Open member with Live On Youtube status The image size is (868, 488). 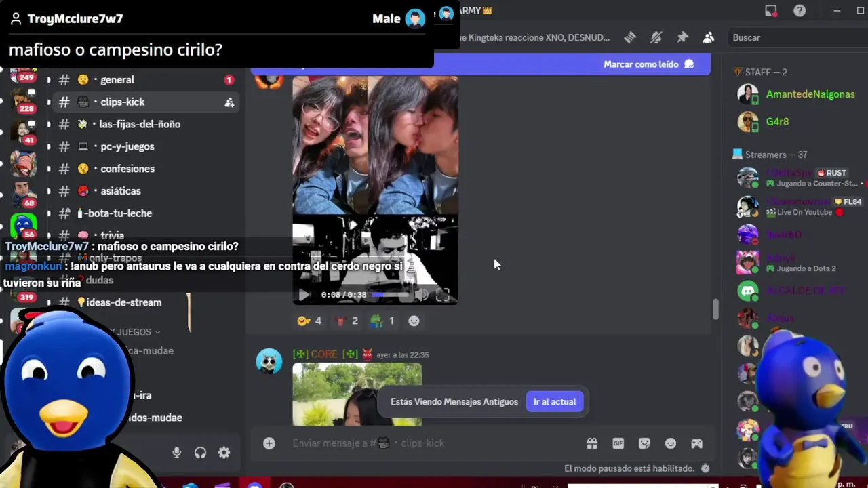click(797, 206)
